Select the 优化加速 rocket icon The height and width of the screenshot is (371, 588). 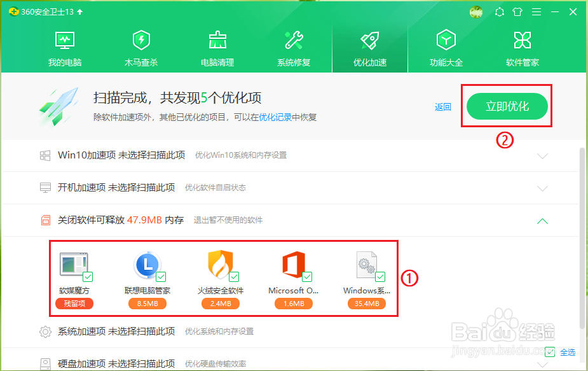(x=370, y=41)
